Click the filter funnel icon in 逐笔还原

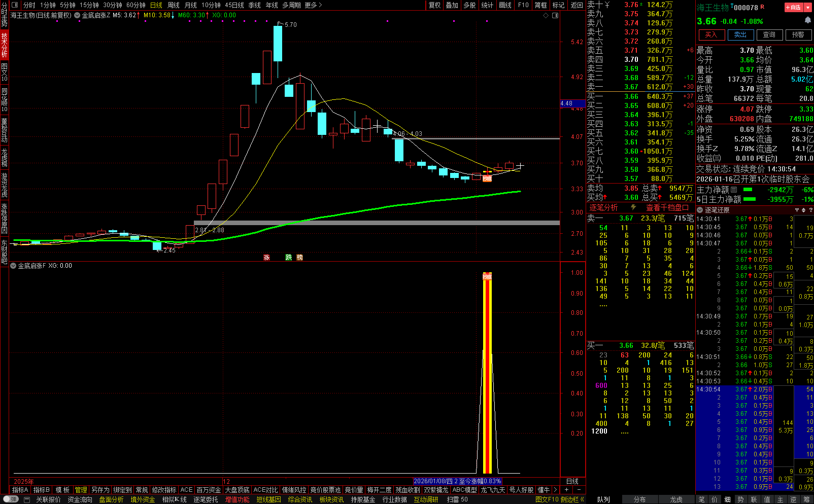tap(797, 210)
